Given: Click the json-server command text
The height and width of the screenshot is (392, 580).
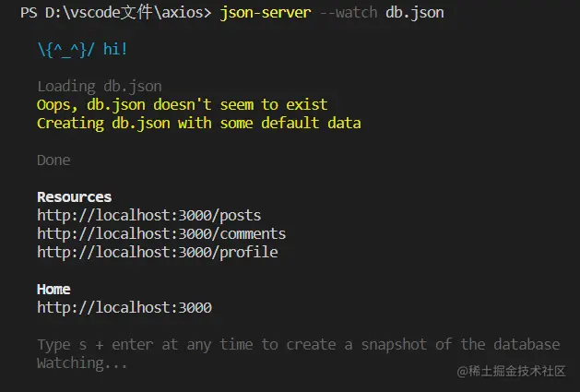Looking at the screenshot, I should coord(266,13).
